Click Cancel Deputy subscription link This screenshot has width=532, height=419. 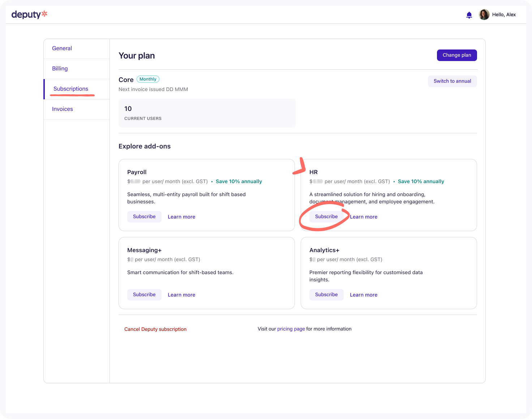(x=155, y=329)
